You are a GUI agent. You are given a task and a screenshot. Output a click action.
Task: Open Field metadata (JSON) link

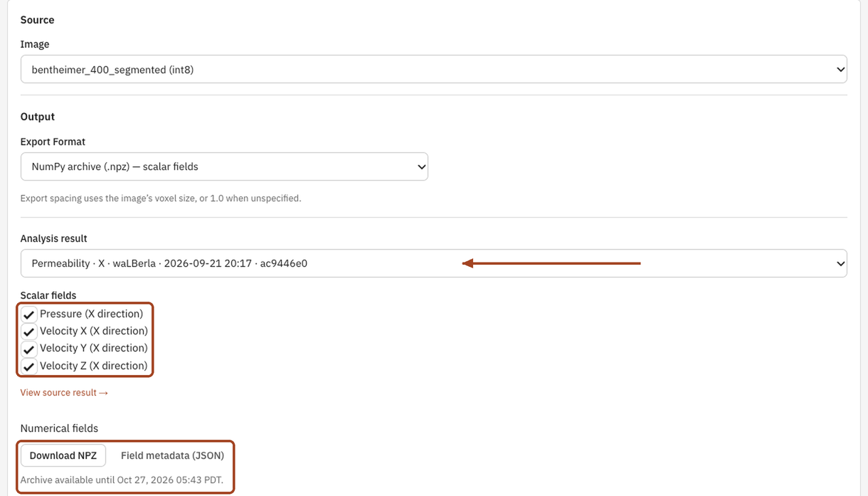[172, 455]
